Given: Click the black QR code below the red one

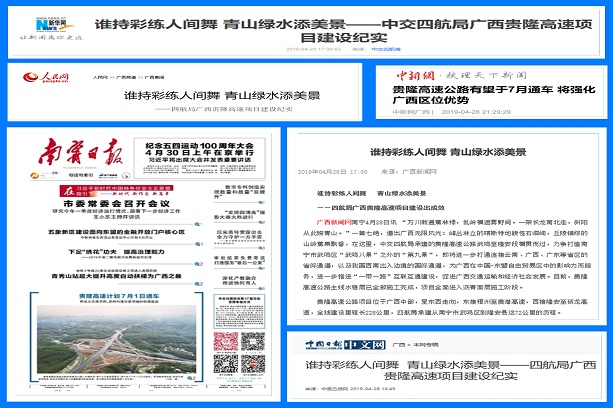Looking at the screenshot, I should [x=226, y=364].
